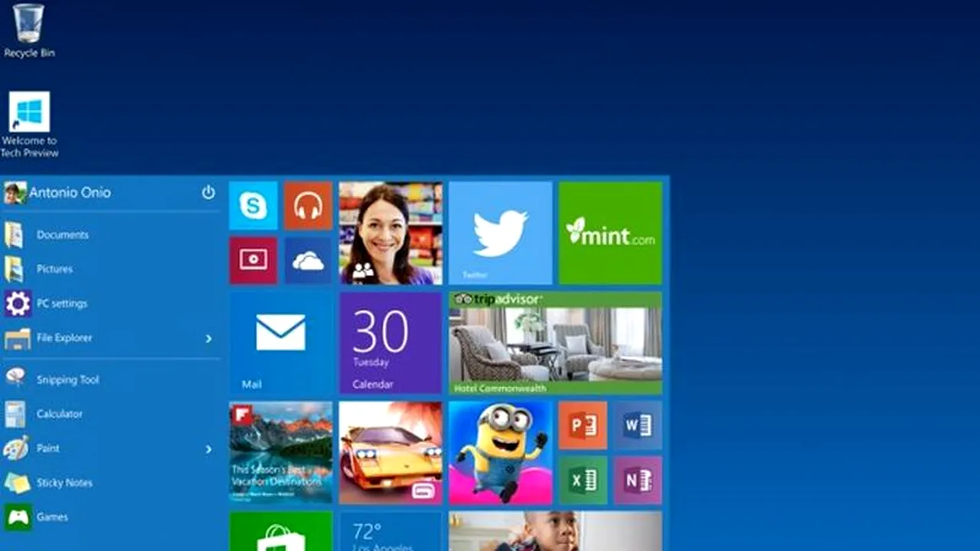Open the OneDrive cloud tile
Screen dimensions: 980x551
tap(308, 260)
